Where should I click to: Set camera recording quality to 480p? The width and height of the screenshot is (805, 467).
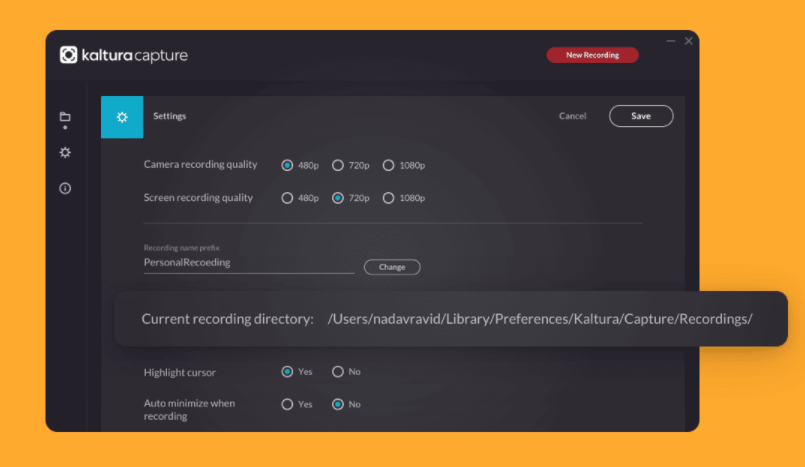tap(287, 165)
